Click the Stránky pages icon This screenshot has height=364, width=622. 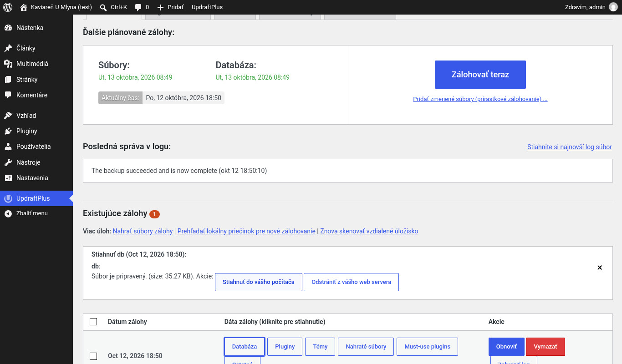[8, 80]
